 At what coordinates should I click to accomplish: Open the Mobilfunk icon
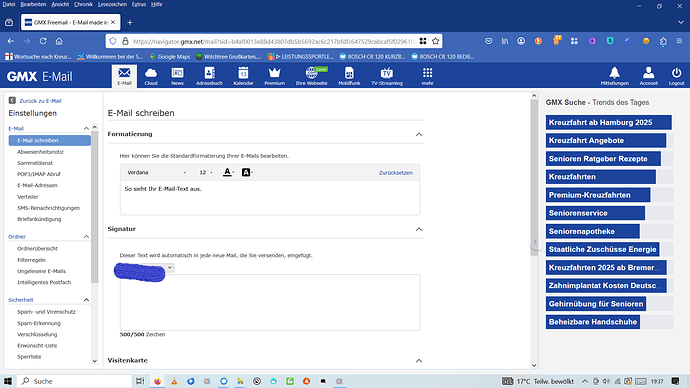(x=349, y=76)
